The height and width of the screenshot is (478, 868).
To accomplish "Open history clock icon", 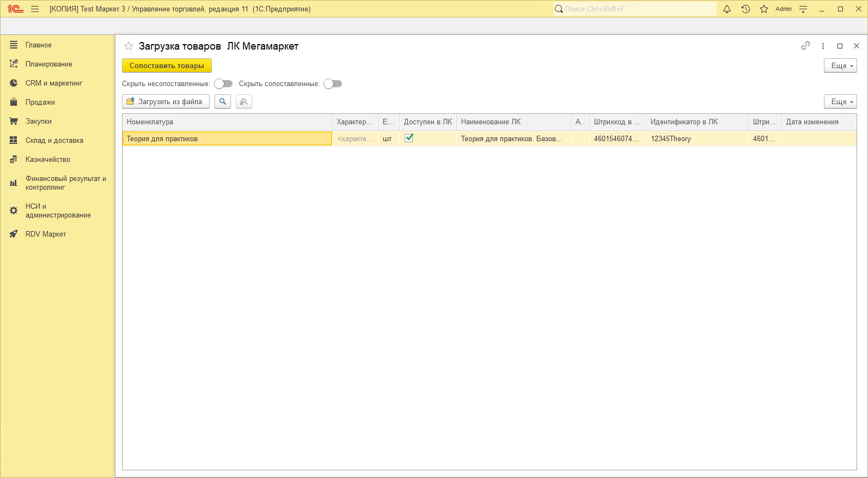I will [745, 9].
